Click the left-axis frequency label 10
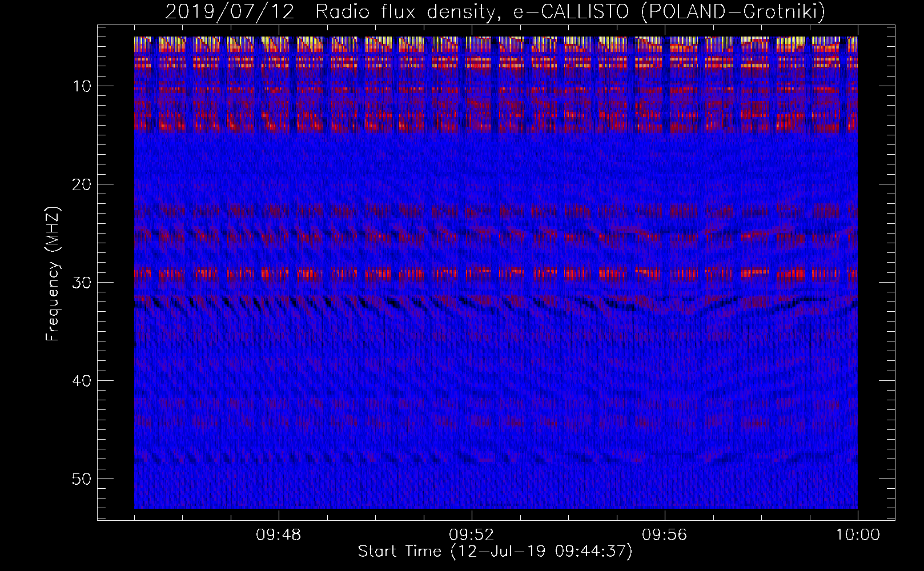The height and width of the screenshot is (571, 924). (82, 86)
